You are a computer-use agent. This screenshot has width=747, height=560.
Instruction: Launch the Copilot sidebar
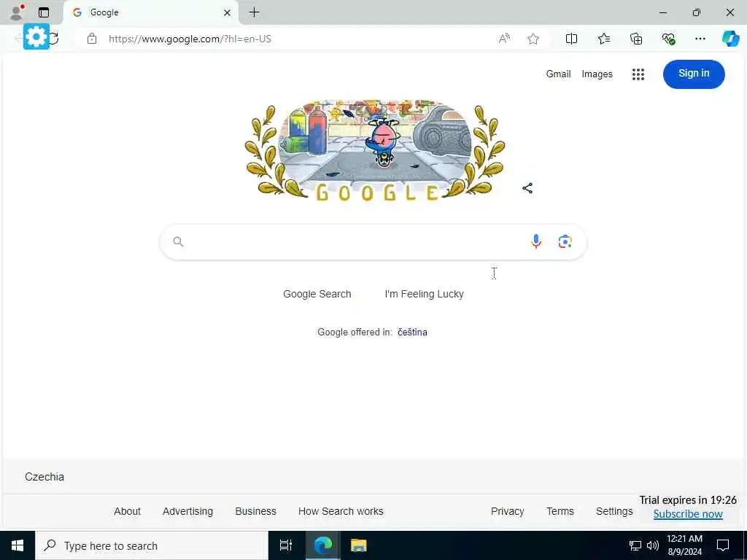(x=730, y=39)
